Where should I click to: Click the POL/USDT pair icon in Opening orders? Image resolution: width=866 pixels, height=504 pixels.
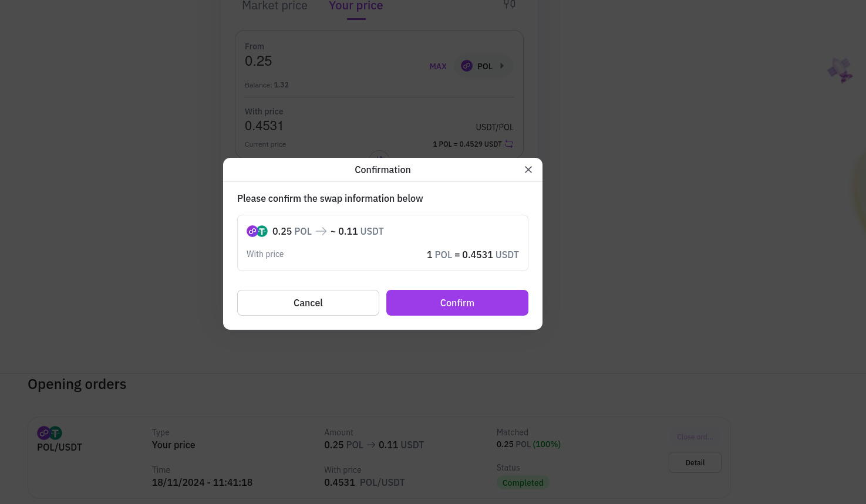[49, 433]
